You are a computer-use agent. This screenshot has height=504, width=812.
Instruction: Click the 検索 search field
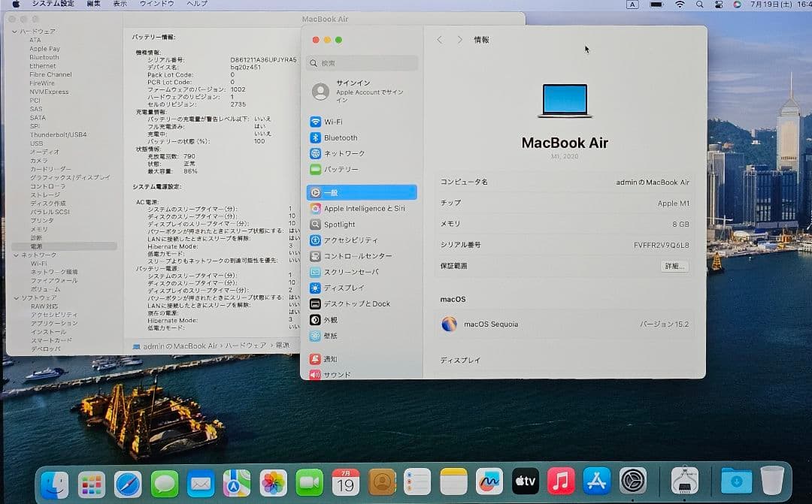click(x=362, y=63)
